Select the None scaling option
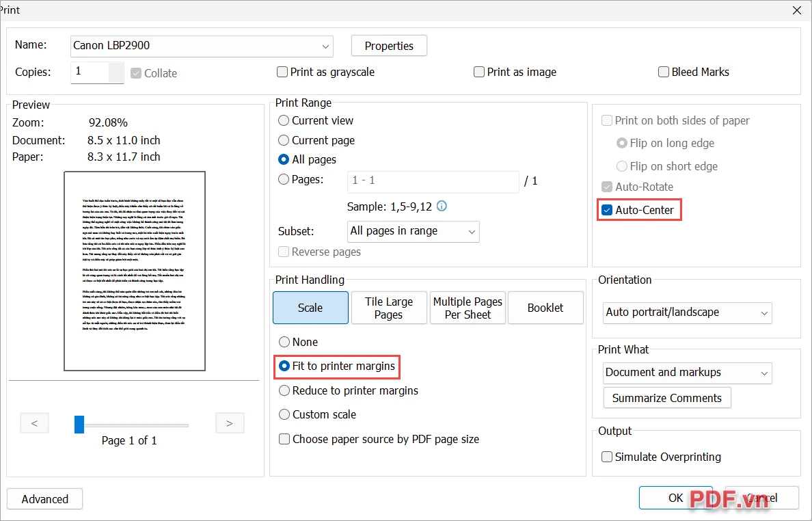This screenshot has width=812, height=521. [284, 342]
